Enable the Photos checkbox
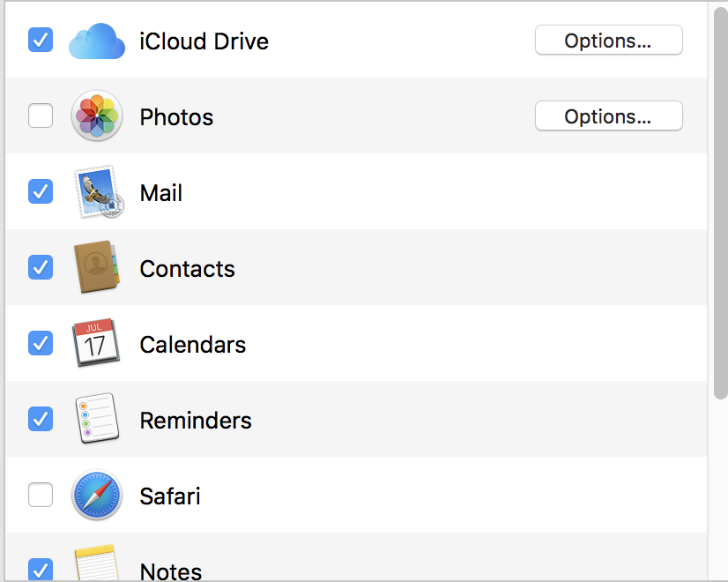Screen dimensions: 728x582 [41, 116]
